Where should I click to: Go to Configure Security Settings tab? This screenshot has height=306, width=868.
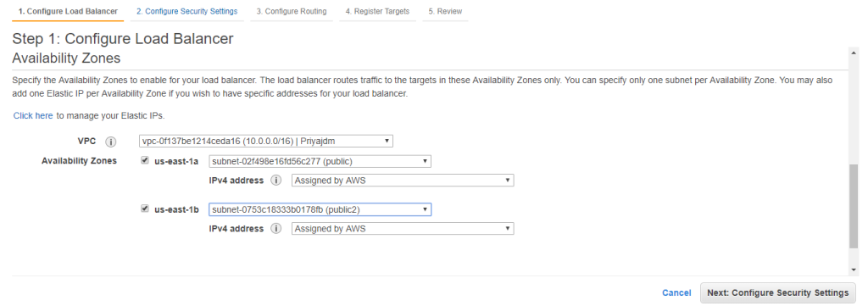(x=187, y=11)
